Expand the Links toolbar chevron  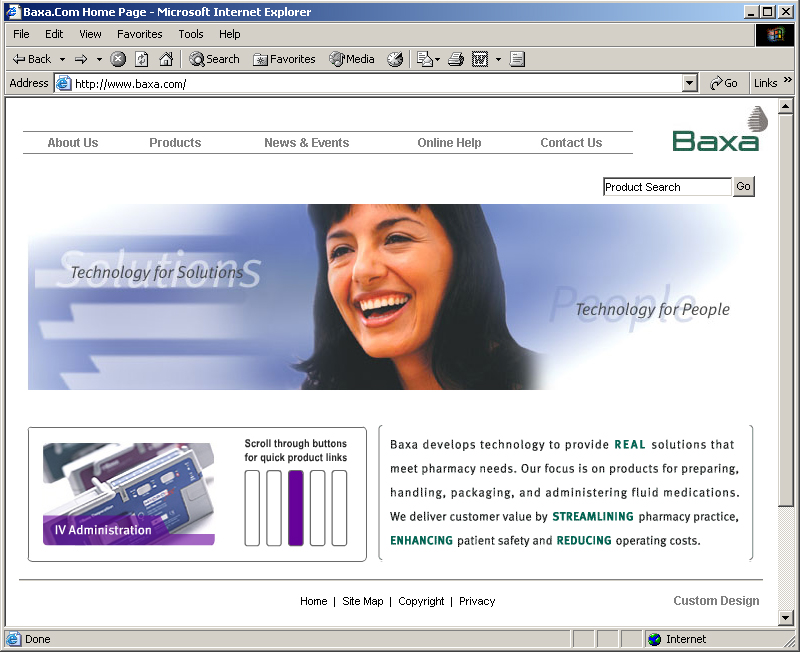788,80
